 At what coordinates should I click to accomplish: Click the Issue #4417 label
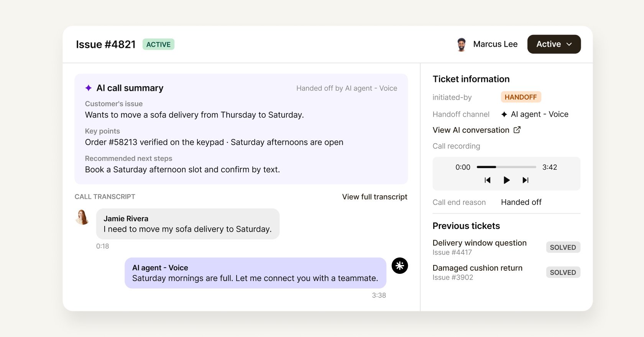[x=452, y=252]
